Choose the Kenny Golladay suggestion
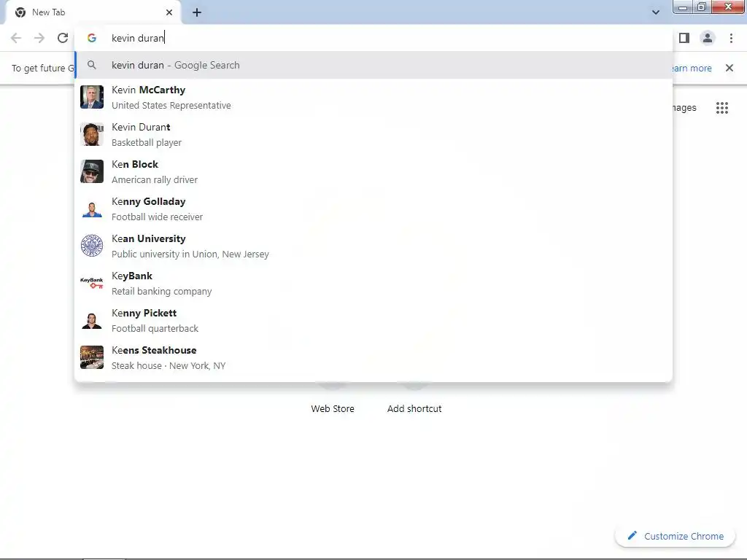The image size is (747, 560). pos(374,209)
